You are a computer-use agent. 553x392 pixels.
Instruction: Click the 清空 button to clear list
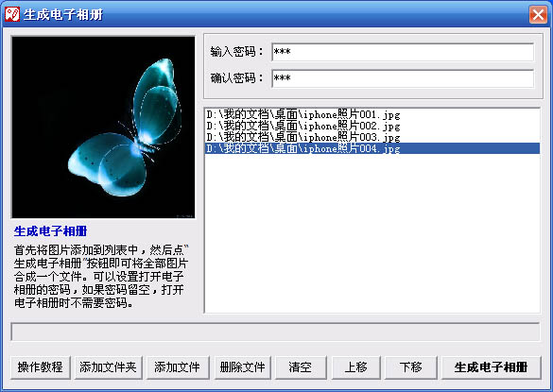coord(301,367)
